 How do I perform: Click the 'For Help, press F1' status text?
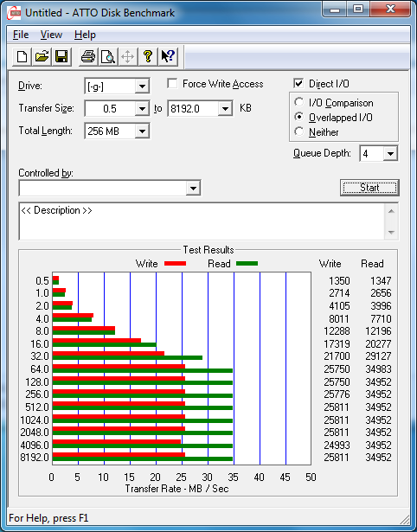pyautogui.click(x=48, y=518)
